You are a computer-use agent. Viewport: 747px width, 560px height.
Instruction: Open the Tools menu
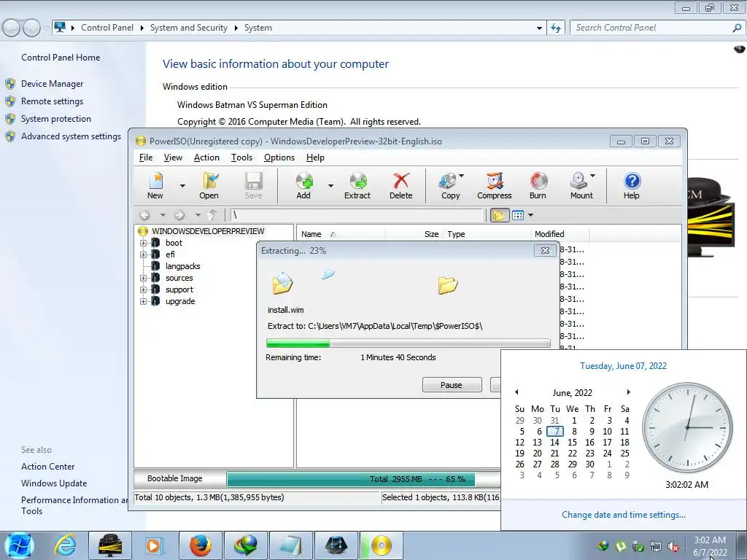pyautogui.click(x=241, y=157)
